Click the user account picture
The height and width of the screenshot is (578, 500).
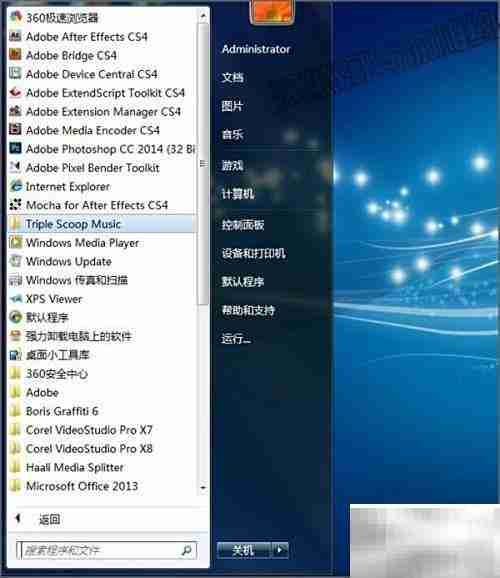click(x=272, y=12)
